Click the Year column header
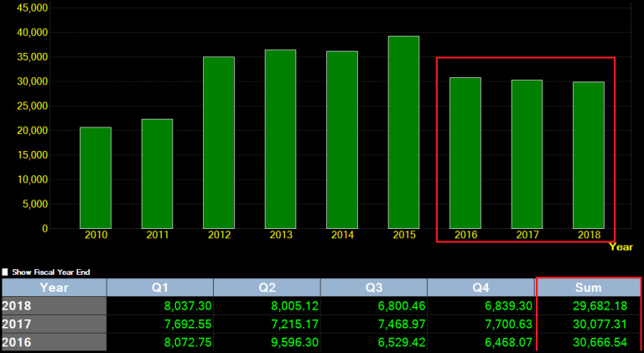The image size is (644, 353). [55, 288]
